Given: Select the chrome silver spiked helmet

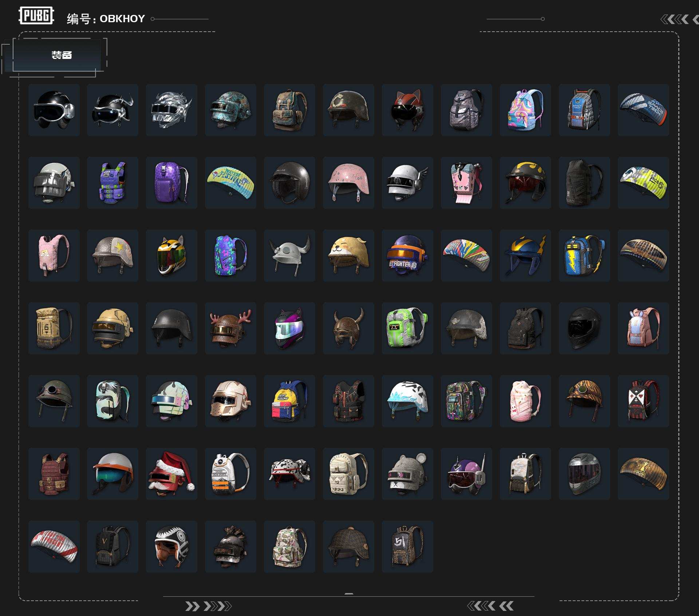Looking at the screenshot, I should pos(171,110).
